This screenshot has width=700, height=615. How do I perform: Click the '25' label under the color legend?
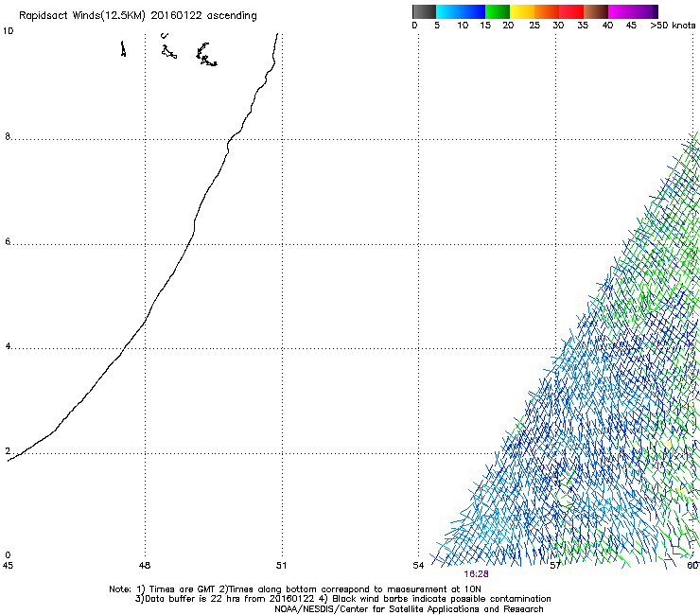(x=534, y=26)
